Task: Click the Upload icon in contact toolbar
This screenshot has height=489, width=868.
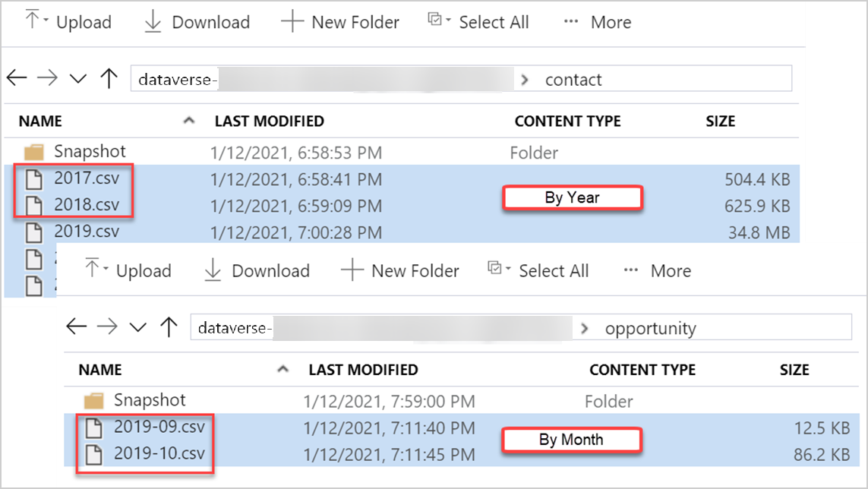Action: (33, 21)
